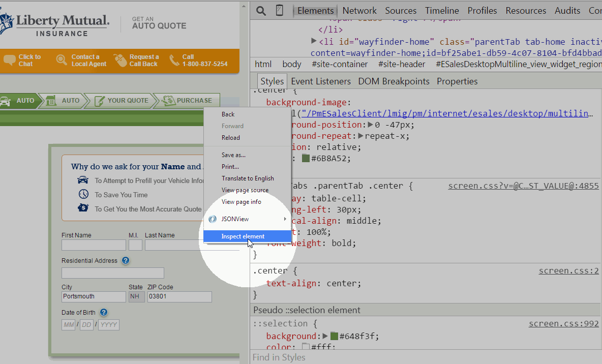Click the car icon on the first AUTO step
Screen dimensions: 602x364
coord(5,101)
